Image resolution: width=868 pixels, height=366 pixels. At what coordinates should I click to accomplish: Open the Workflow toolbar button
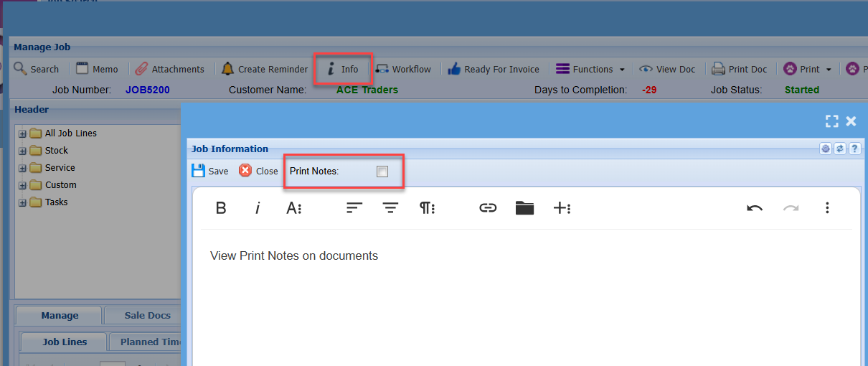[x=403, y=69]
